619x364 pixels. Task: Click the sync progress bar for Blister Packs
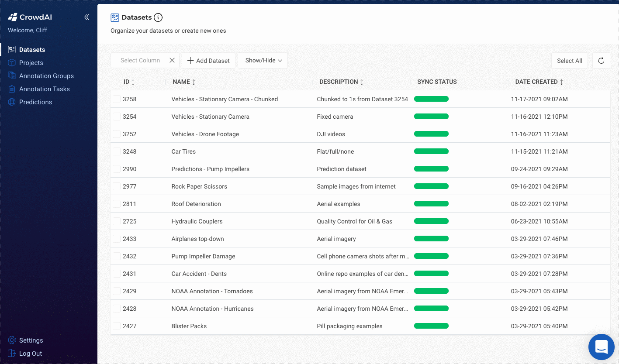tap(431, 326)
